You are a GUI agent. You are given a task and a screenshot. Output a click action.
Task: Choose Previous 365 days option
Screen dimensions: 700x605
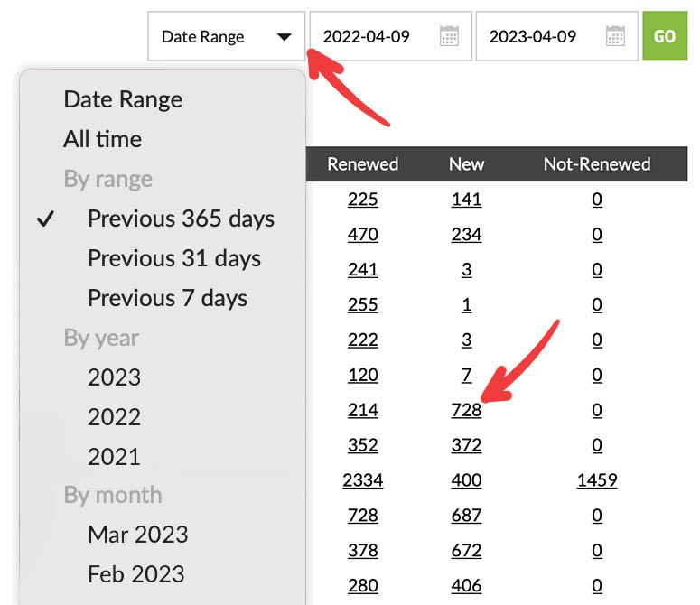181,219
